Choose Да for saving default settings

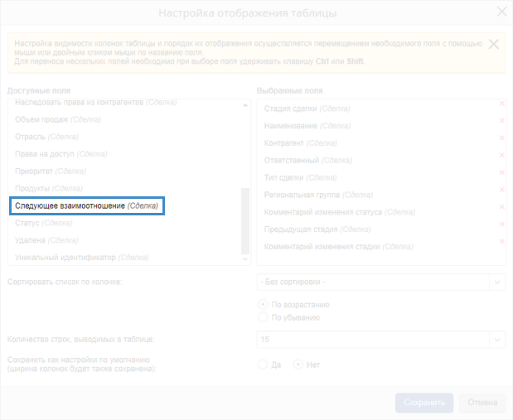point(264,364)
